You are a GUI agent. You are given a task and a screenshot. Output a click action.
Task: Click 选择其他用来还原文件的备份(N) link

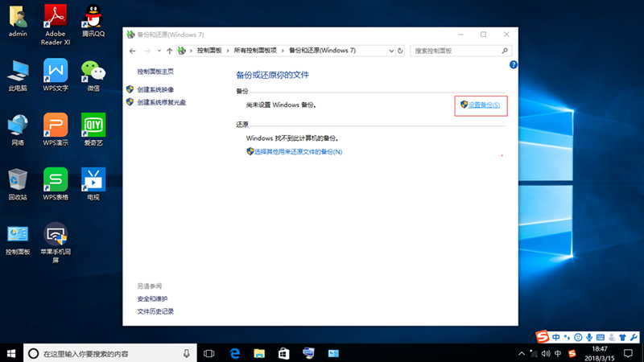(x=298, y=152)
